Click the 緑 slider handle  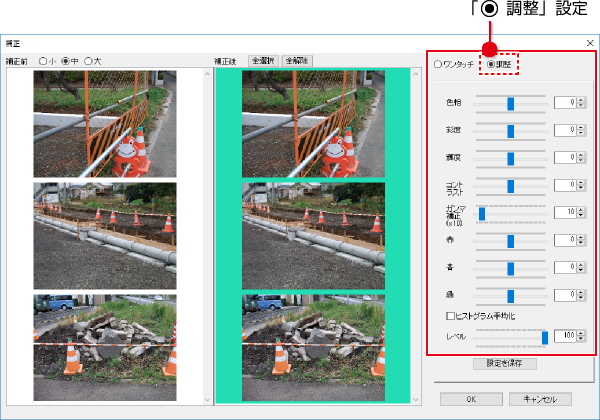(x=510, y=296)
